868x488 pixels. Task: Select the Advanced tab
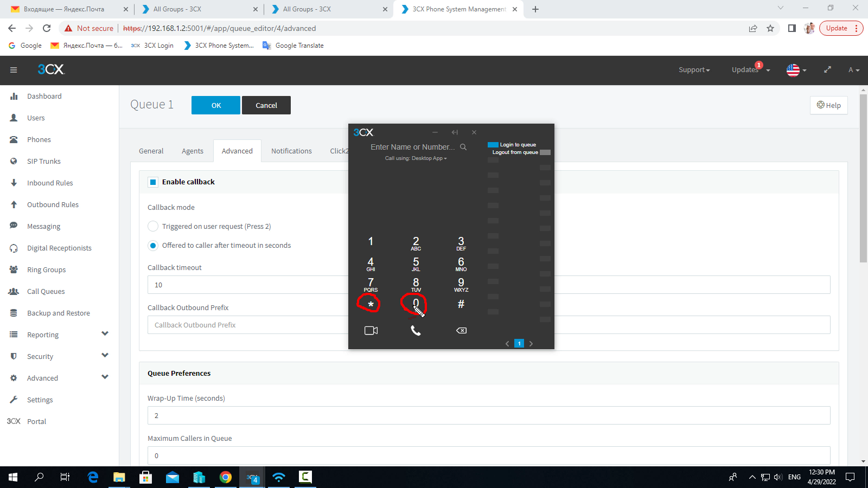click(237, 151)
